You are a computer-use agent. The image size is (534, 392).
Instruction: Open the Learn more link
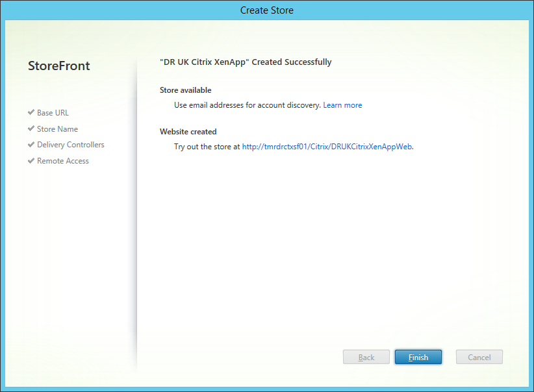342,105
